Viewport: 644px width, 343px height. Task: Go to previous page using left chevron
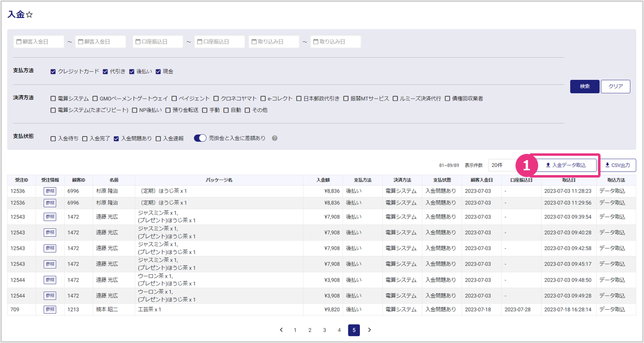coord(281,330)
